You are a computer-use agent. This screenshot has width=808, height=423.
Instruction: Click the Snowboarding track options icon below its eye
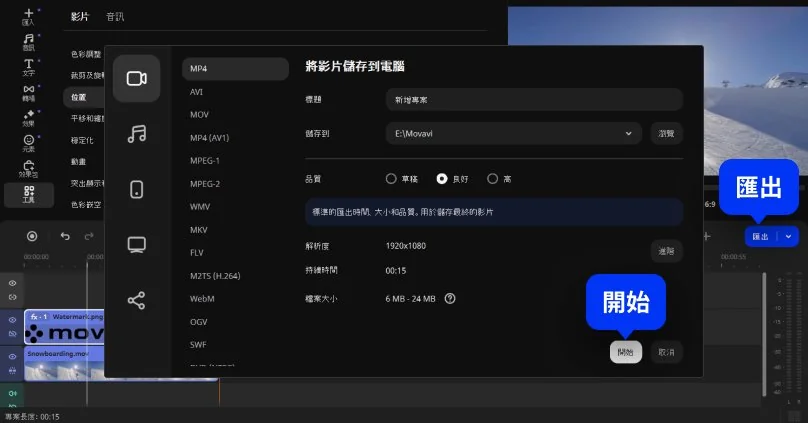coord(12,370)
